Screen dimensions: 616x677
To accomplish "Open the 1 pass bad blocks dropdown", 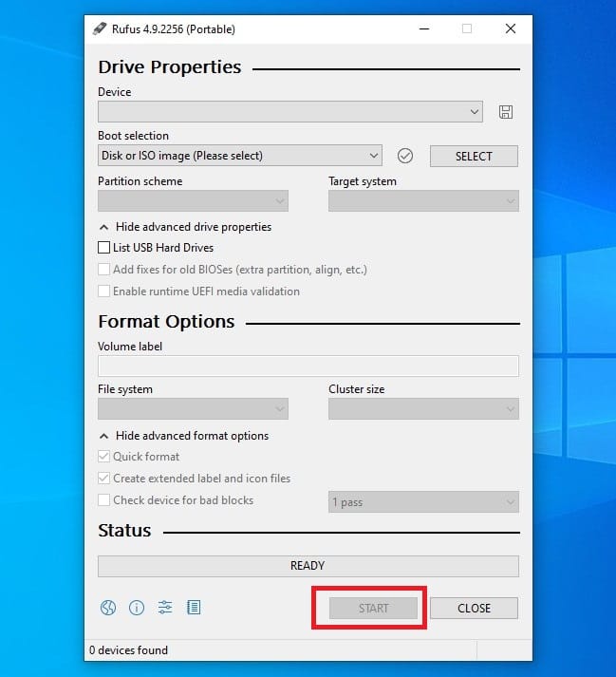I will 423,501.
